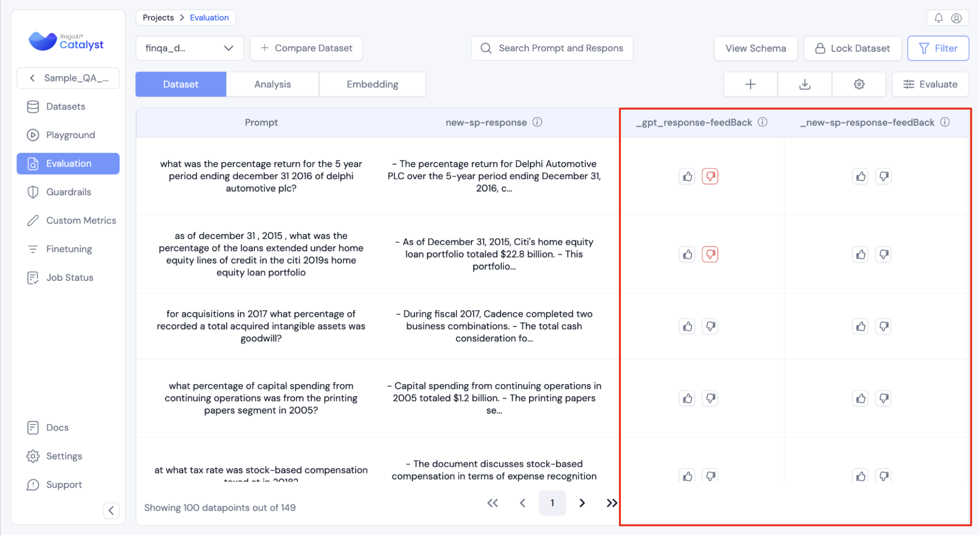Open the column settings gear icon

[x=859, y=84]
